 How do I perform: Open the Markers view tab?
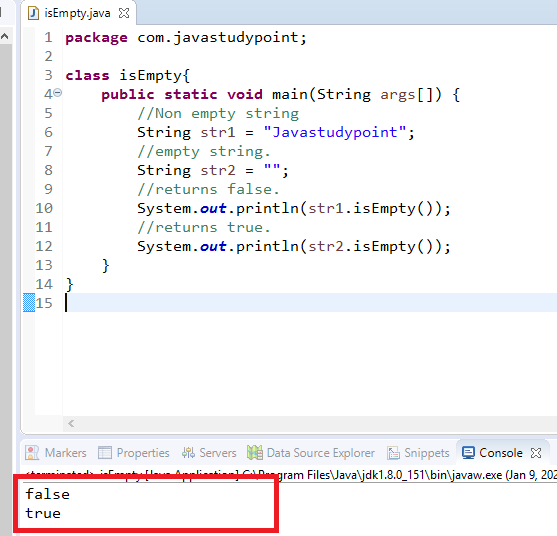56,453
